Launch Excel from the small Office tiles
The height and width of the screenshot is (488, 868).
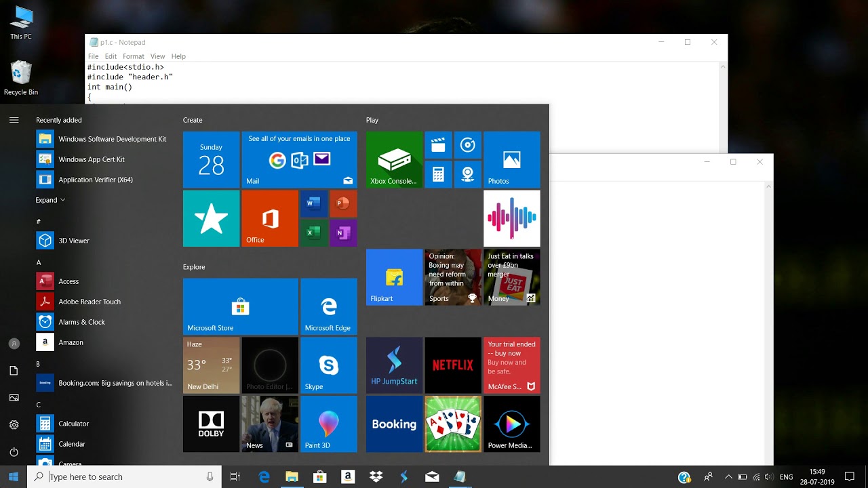coord(314,232)
